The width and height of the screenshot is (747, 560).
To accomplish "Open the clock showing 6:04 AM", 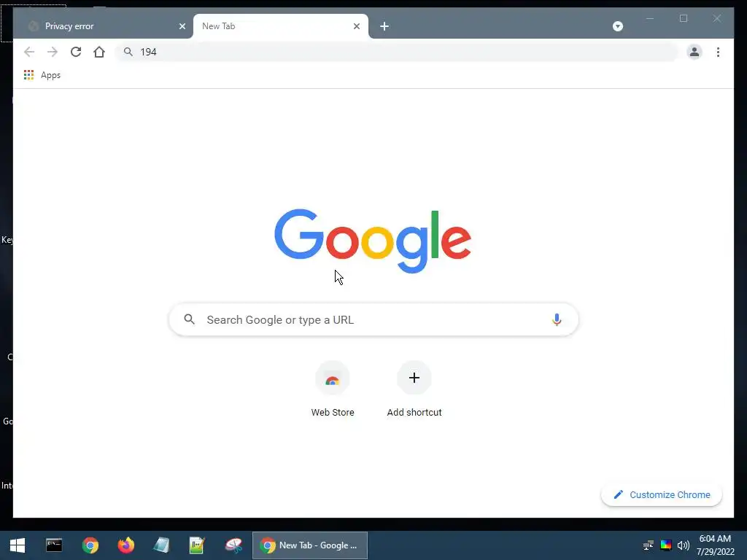I will click(715, 545).
